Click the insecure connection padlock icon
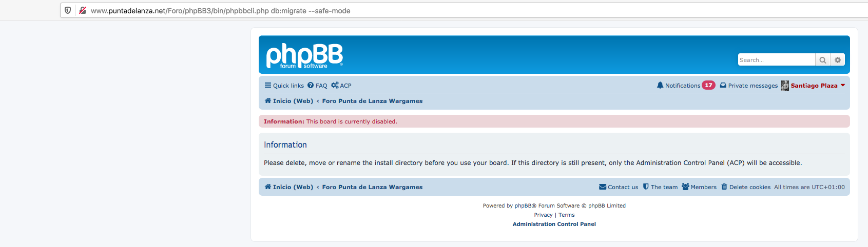 point(82,10)
